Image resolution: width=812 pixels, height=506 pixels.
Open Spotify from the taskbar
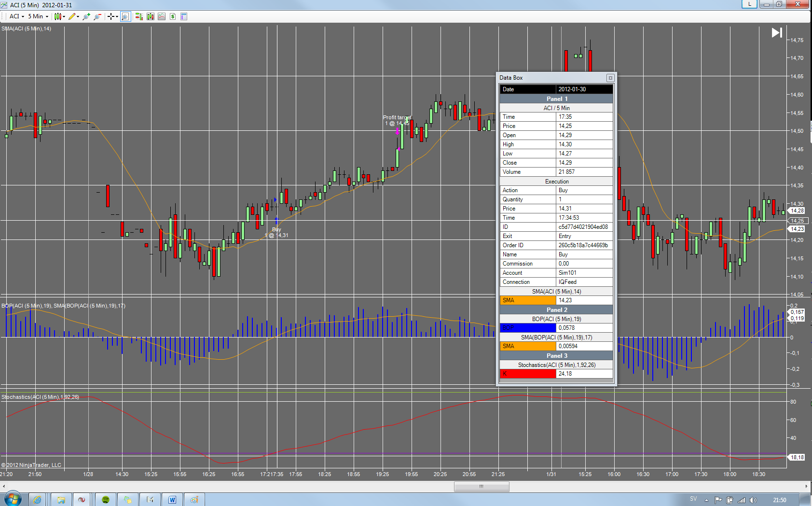[x=106, y=500]
